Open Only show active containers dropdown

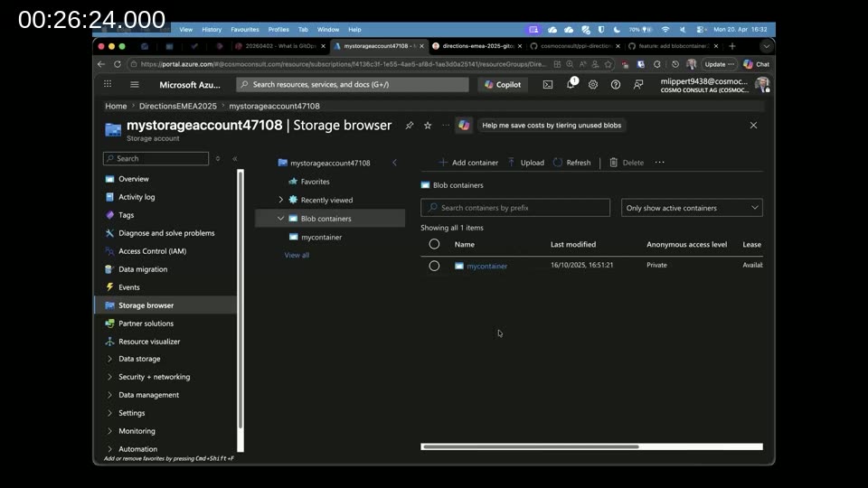(x=692, y=208)
